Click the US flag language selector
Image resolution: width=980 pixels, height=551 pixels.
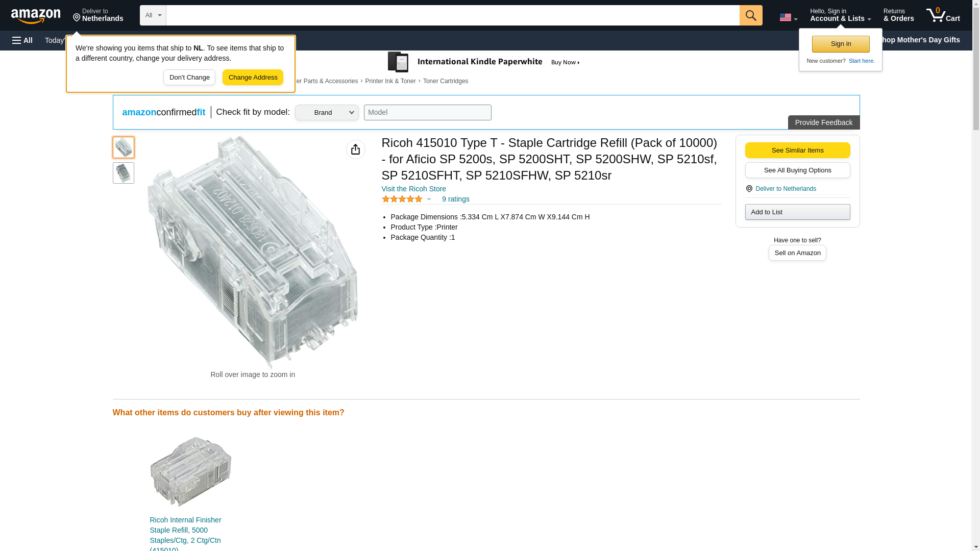click(788, 17)
